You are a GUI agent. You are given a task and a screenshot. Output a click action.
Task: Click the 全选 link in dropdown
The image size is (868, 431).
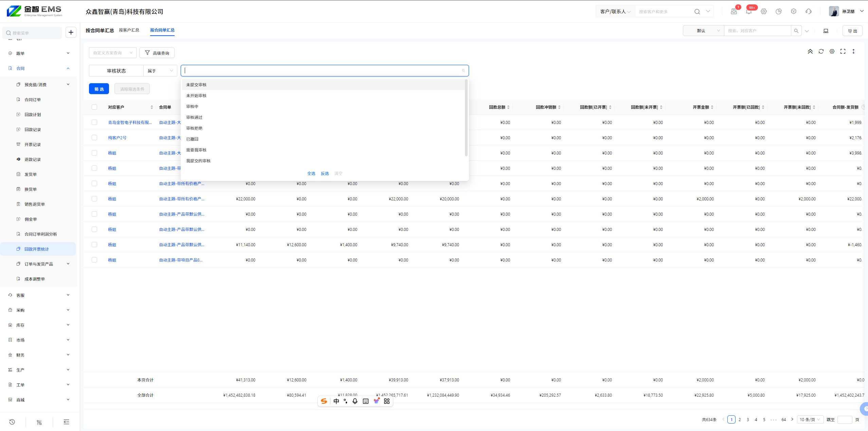311,173
